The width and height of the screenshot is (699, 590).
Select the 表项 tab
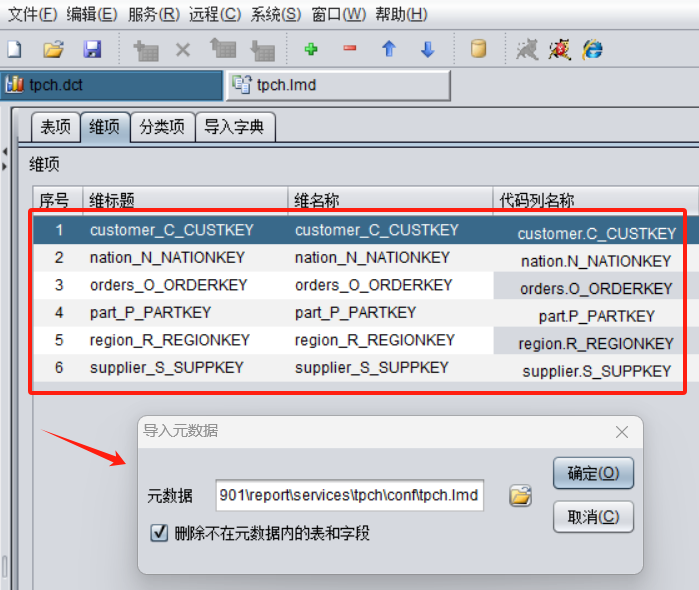click(56, 127)
